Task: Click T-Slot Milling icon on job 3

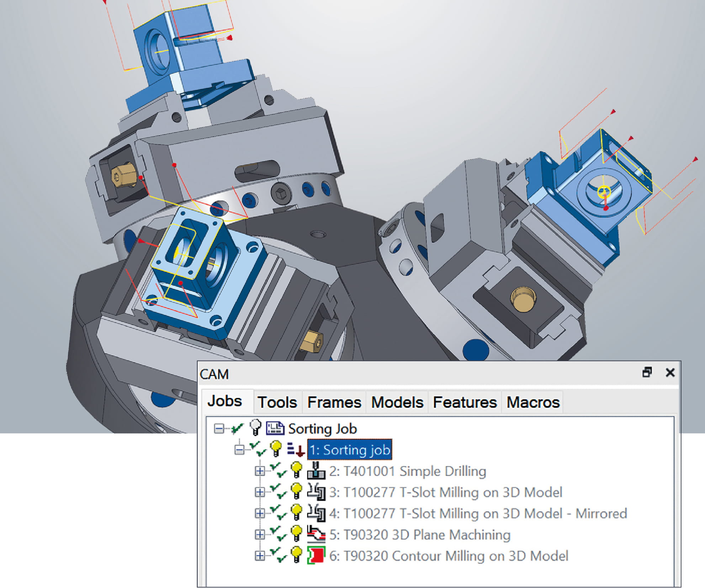Action: pos(316,492)
